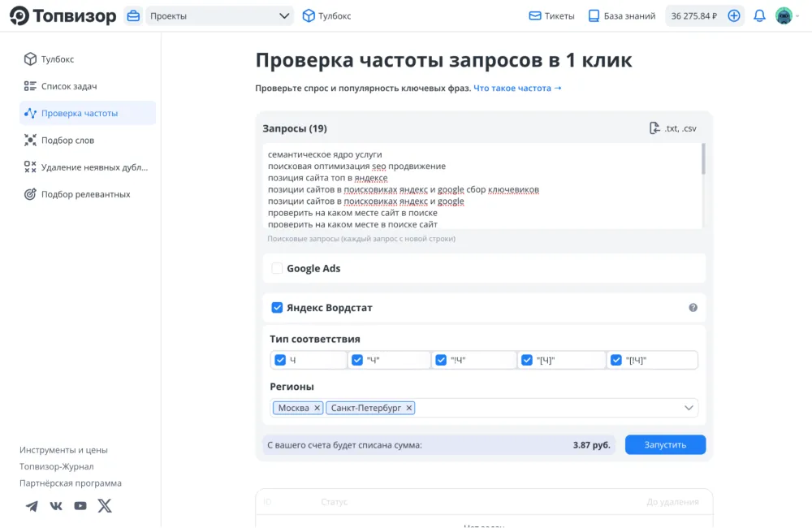Viewport: 812px width, 528px height.
Task: Click the query line позиция сайта топ в яндексе
Action: click(x=328, y=178)
